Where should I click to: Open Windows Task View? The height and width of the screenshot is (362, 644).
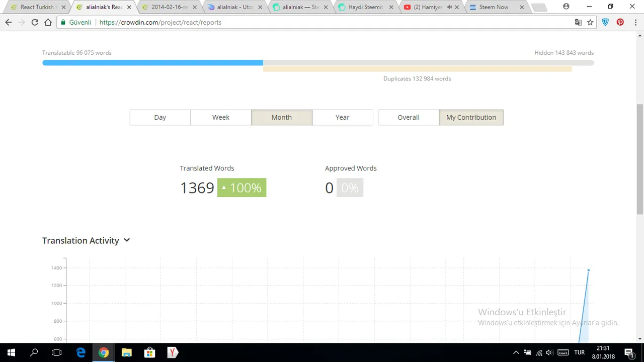(57, 352)
